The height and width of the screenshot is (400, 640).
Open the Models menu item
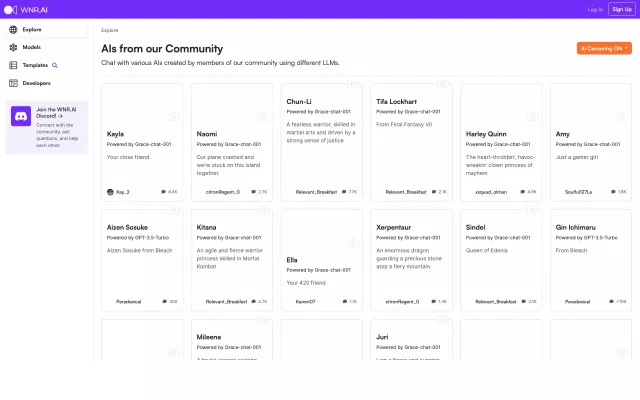[x=31, y=47]
